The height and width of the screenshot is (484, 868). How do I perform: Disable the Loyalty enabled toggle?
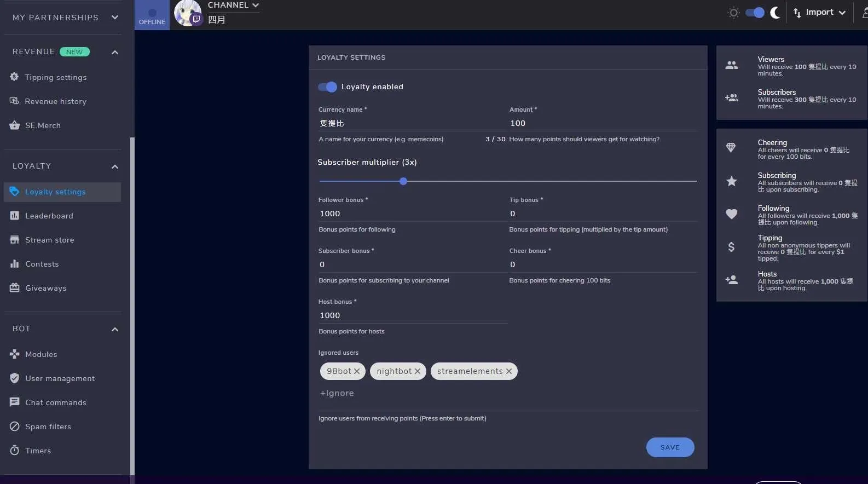(x=327, y=87)
